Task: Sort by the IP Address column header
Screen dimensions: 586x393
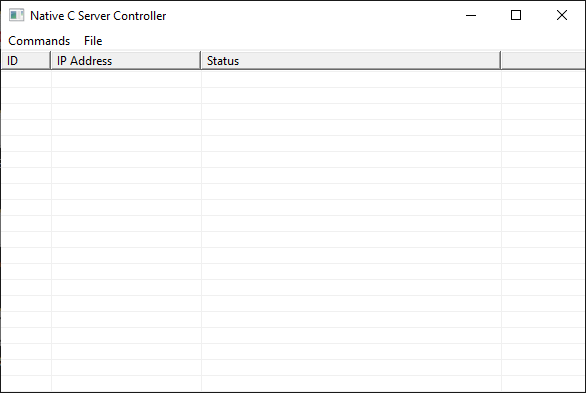Action: [x=126, y=61]
